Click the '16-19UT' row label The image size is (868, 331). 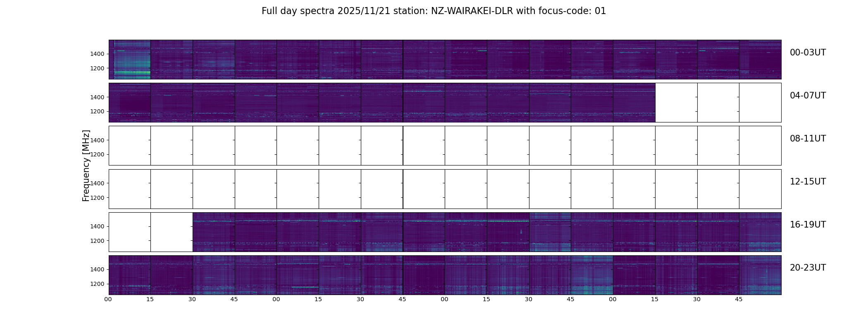coord(808,225)
